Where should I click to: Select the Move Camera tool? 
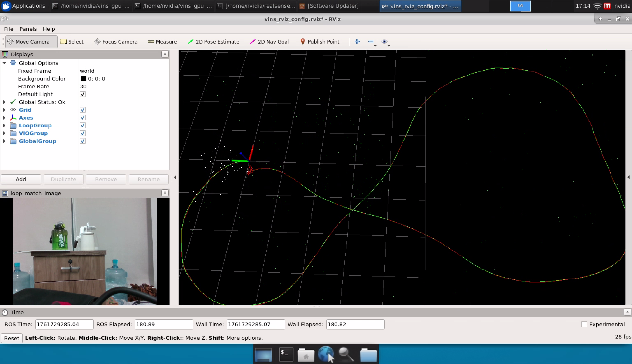coord(29,41)
